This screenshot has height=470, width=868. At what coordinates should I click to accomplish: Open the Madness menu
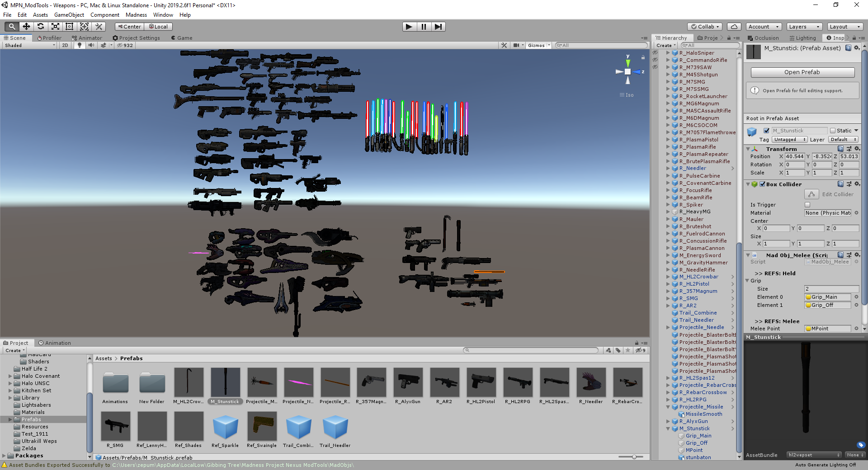pyautogui.click(x=136, y=15)
